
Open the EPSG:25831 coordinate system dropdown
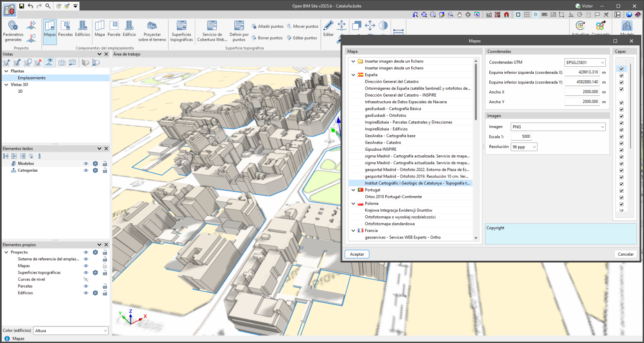coord(585,63)
